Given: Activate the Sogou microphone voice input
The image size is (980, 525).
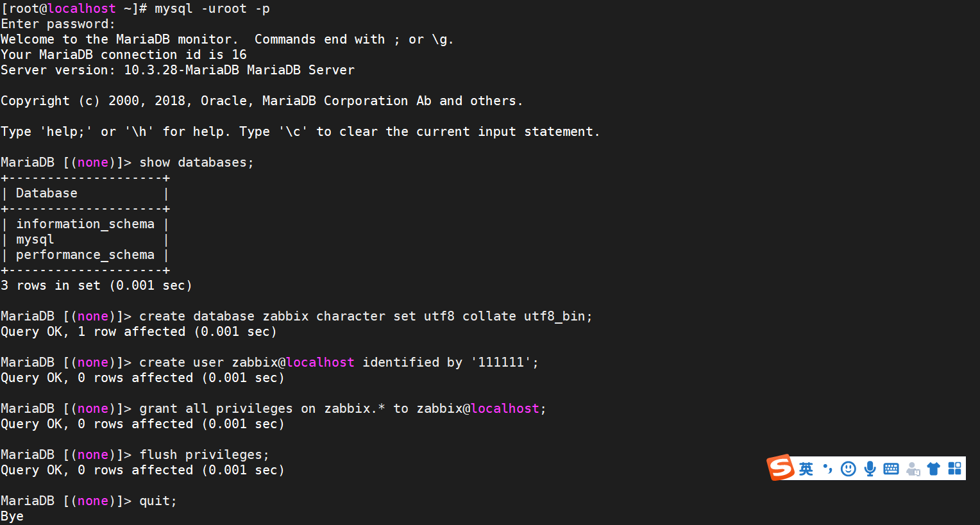Looking at the screenshot, I should click(x=870, y=469).
